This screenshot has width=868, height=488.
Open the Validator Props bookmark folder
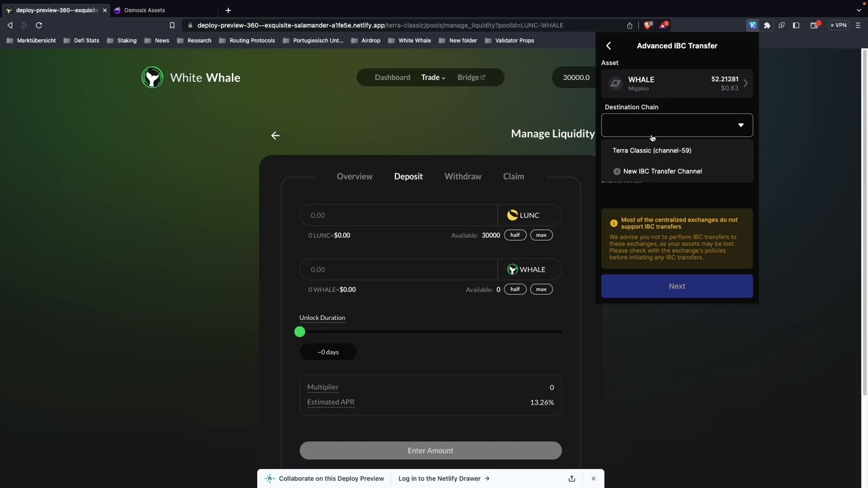(x=509, y=41)
